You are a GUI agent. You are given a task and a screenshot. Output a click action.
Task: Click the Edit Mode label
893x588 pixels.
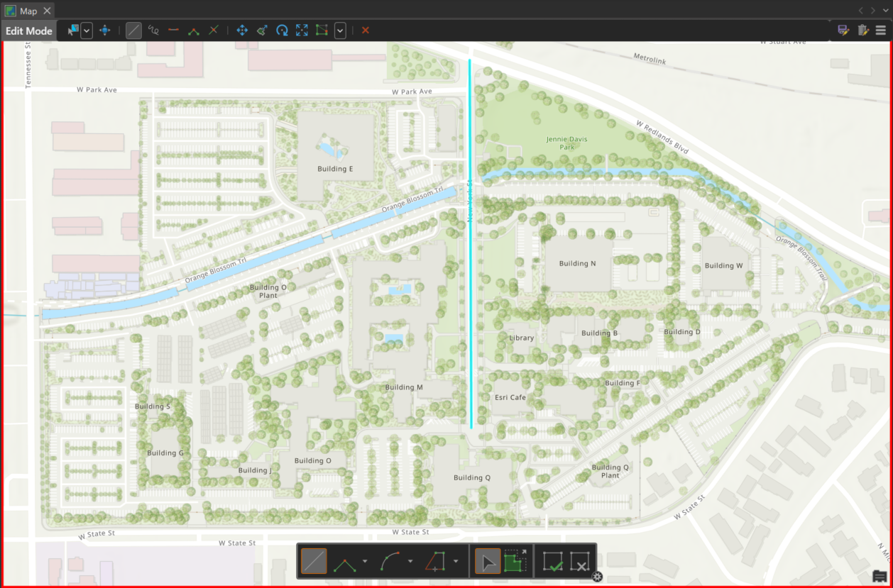click(x=29, y=30)
